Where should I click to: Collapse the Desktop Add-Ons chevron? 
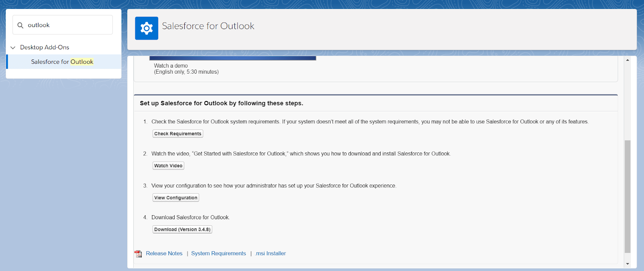point(13,48)
